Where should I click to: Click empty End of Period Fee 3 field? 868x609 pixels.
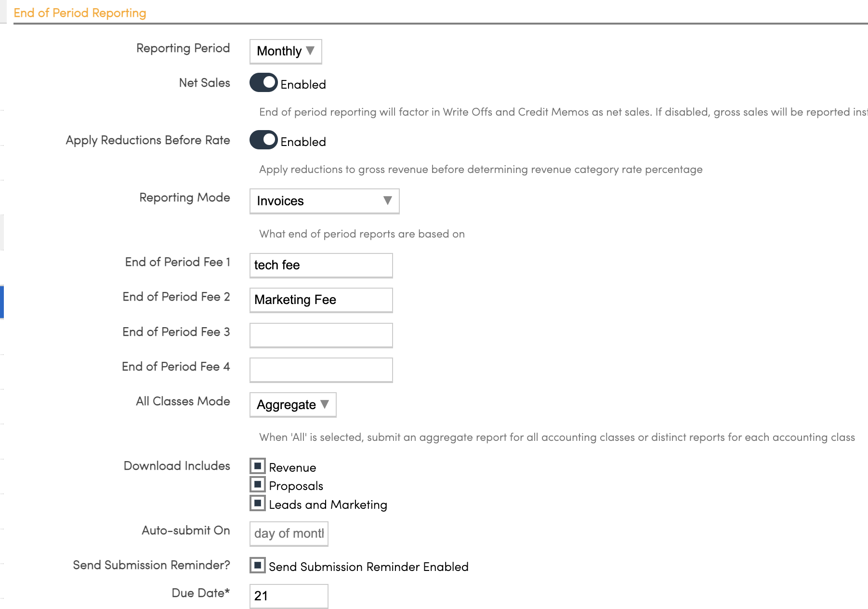click(321, 335)
